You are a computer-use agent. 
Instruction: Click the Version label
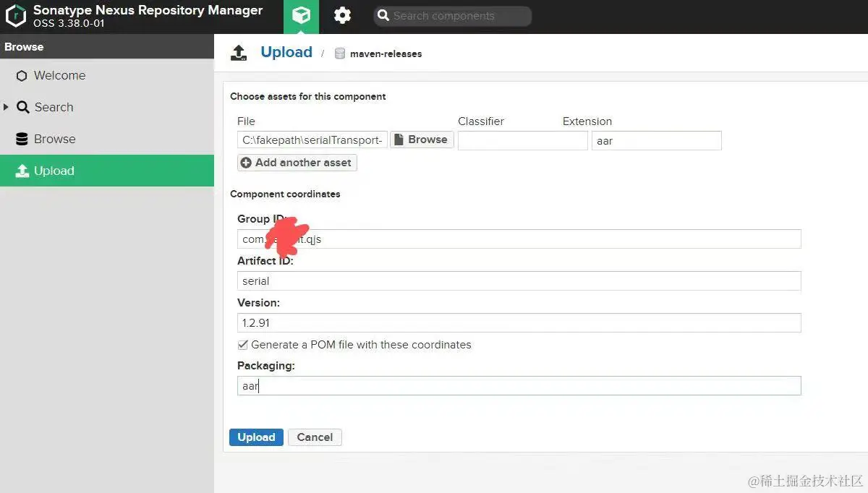[258, 302]
